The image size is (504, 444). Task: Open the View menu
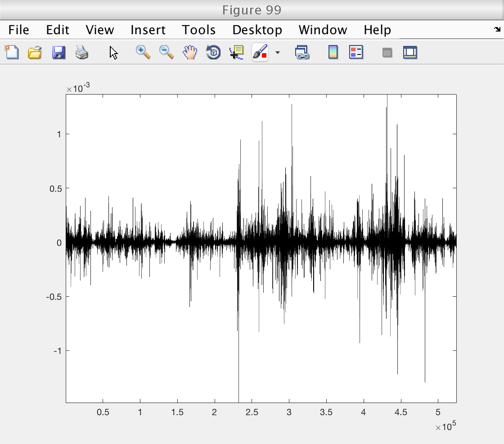tap(99, 30)
